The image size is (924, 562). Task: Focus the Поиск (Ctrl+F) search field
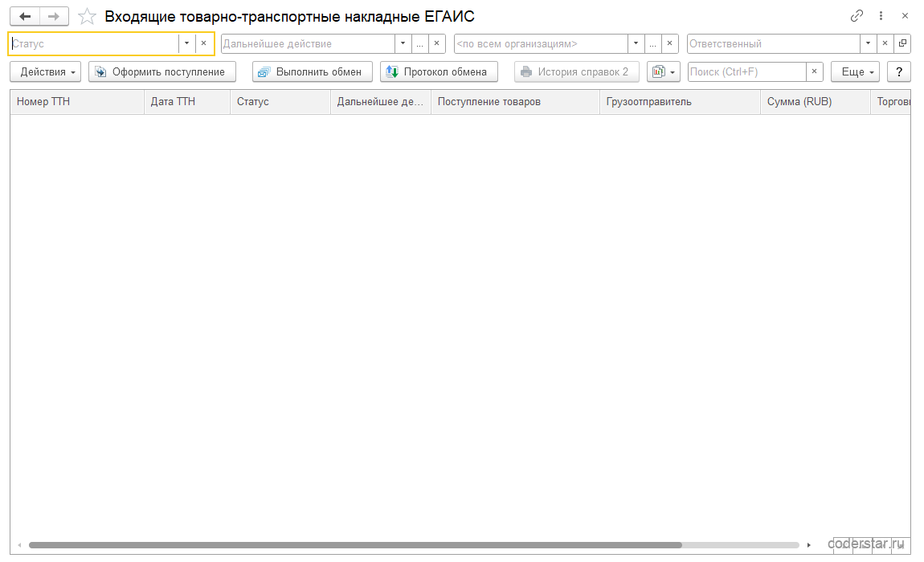[746, 72]
